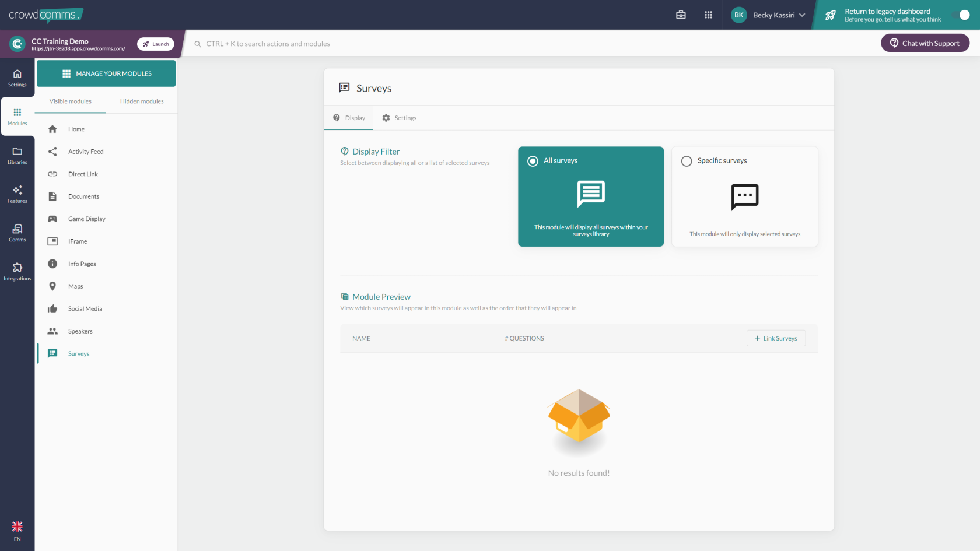Viewport: 980px width, 551px height.
Task: Open the Libraries section in left sidebar
Action: point(17,156)
